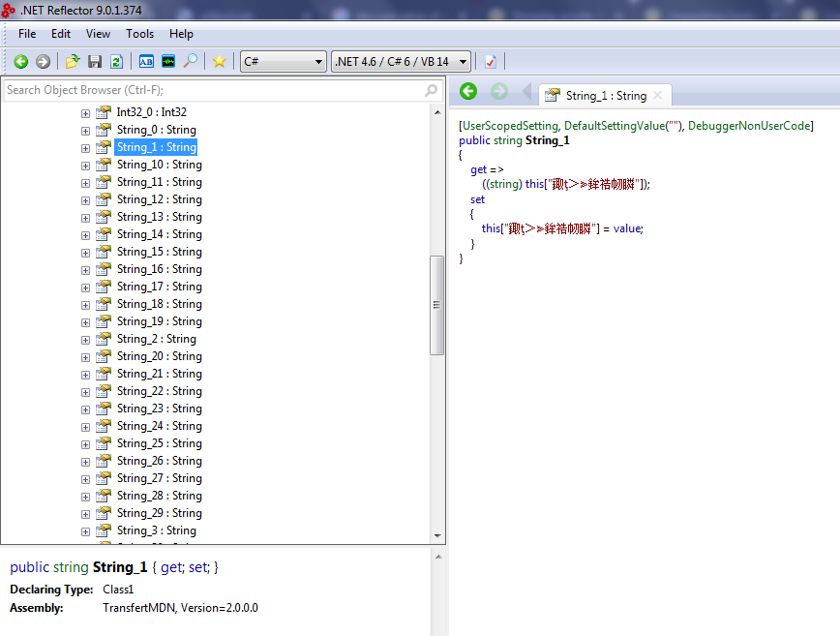Click tree scrollbar down arrow

pos(437,535)
